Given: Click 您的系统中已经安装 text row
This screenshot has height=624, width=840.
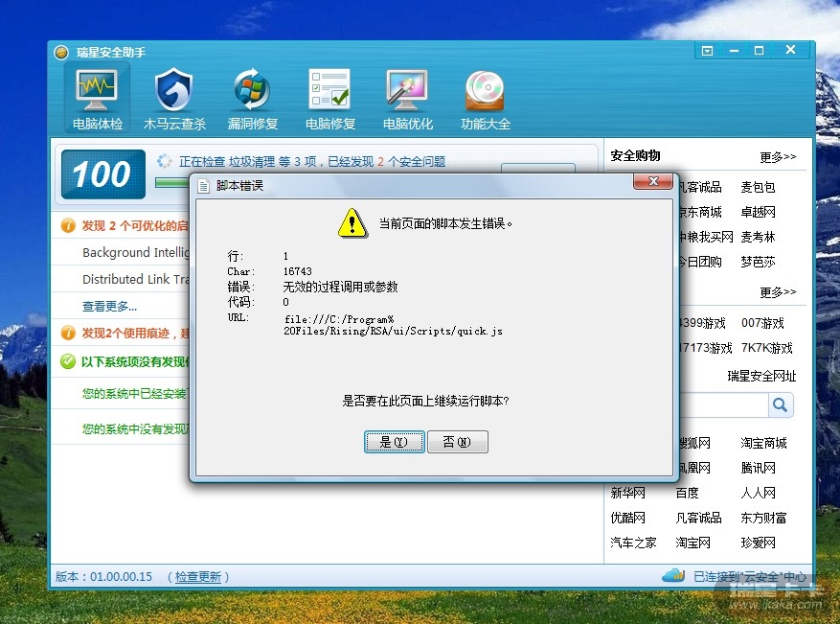Looking at the screenshot, I should pyautogui.click(x=134, y=394).
